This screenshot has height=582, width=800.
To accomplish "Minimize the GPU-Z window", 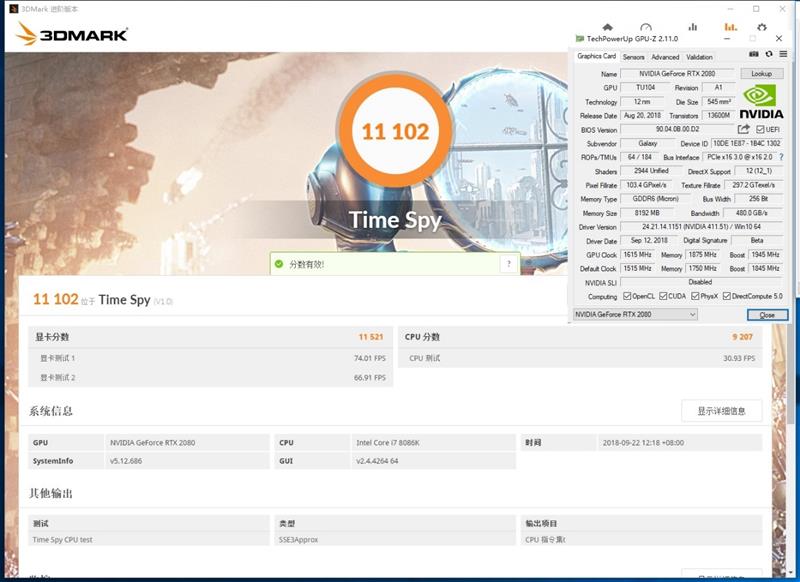I will point(727,38).
